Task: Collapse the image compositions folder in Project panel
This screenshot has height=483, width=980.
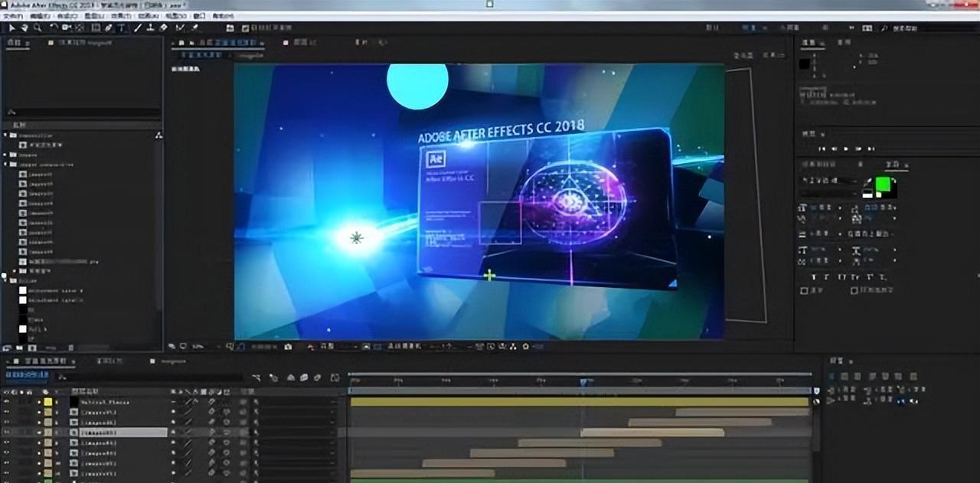Action: pos(5,164)
